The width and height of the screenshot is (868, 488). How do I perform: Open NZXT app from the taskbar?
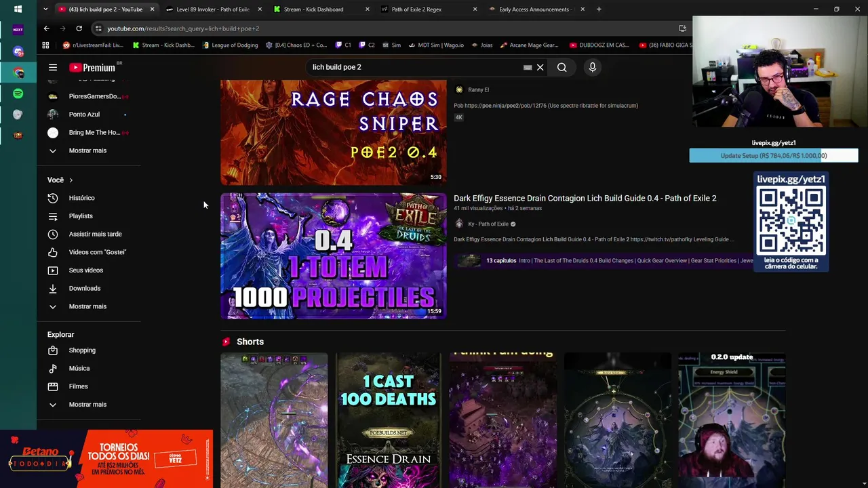(x=18, y=30)
